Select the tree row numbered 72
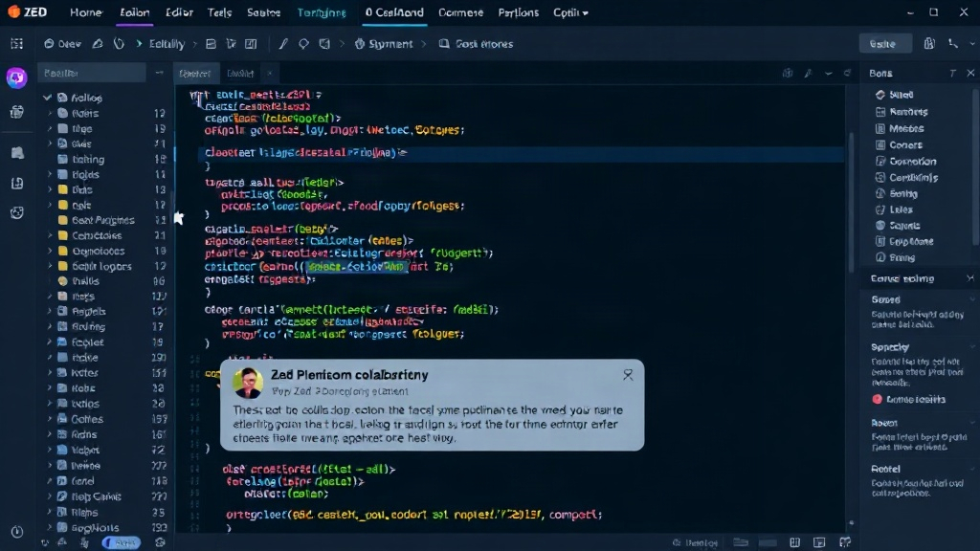 (106, 450)
